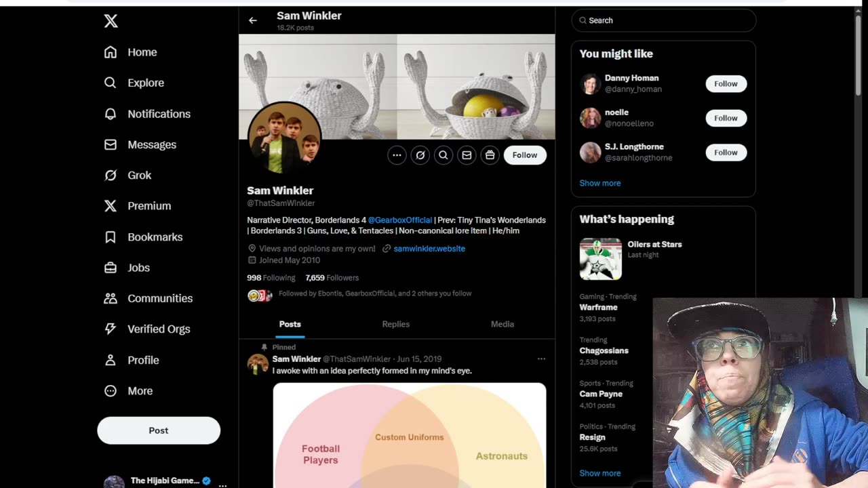
Task: Follow Danny Homan
Action: point(726,84)
